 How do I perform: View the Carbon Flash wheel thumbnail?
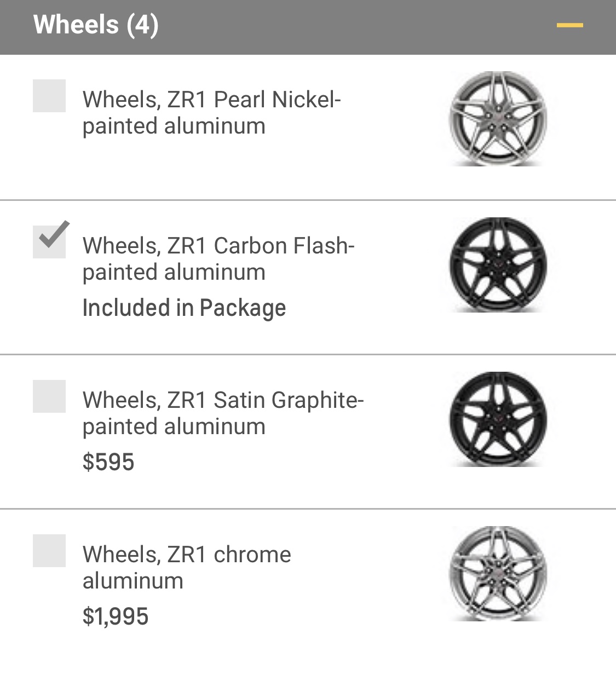(497, 265)
